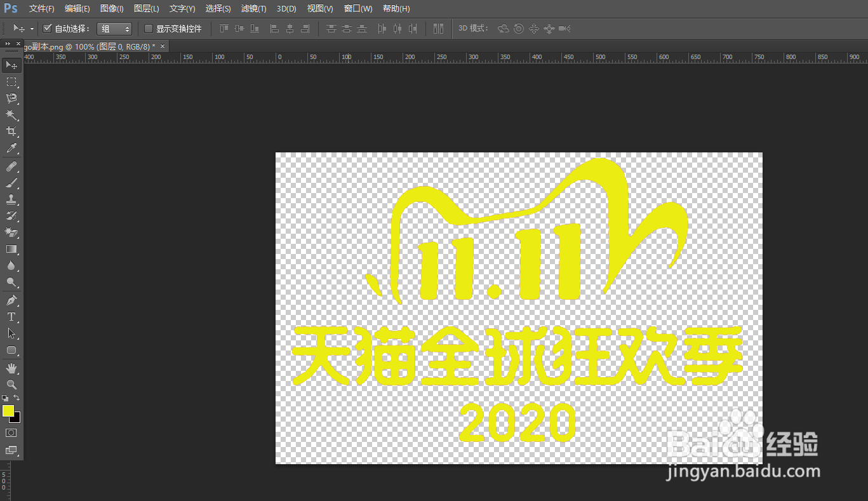The width and height of the screenshot is (868, 501).
Task: Select the Rounded Rectangle shape tool
Action: 11,350
